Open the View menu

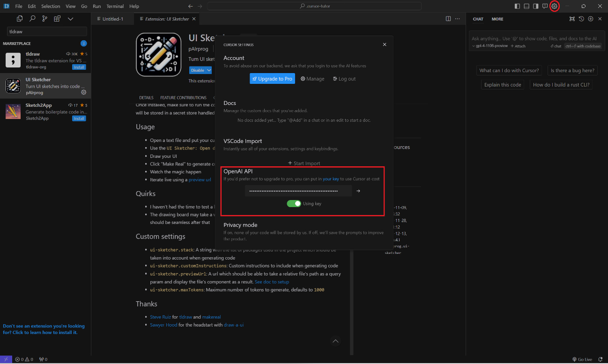pos(71,6)
